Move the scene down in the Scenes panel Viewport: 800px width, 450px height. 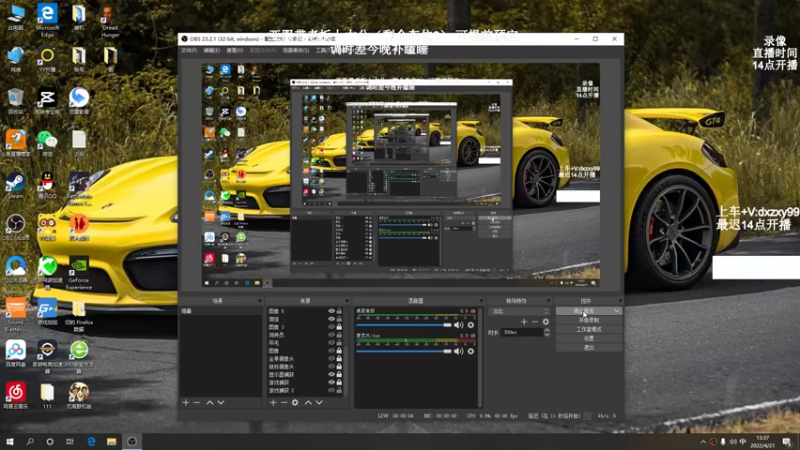221,403
